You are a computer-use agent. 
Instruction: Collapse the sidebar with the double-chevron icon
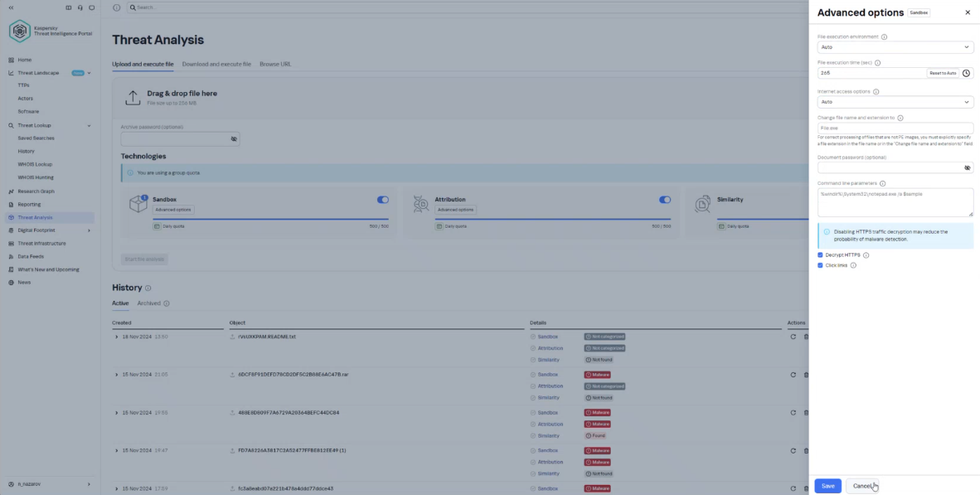[11, 7]
